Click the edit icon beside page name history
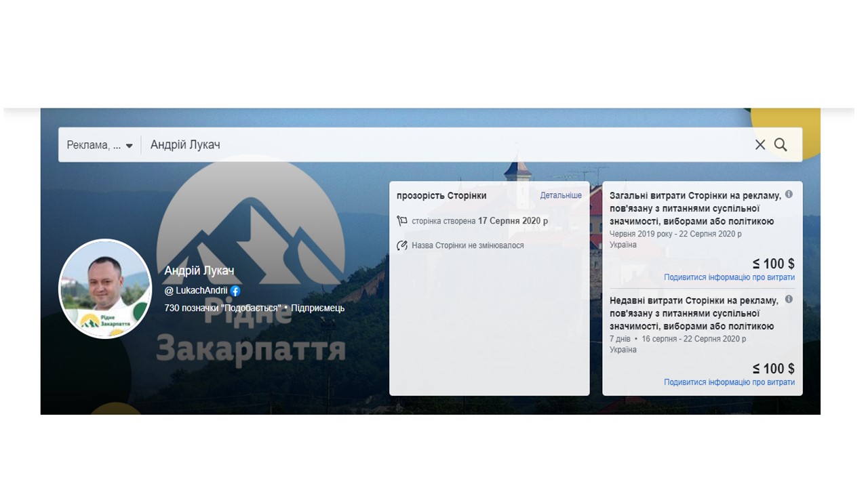 click(402, 245)
